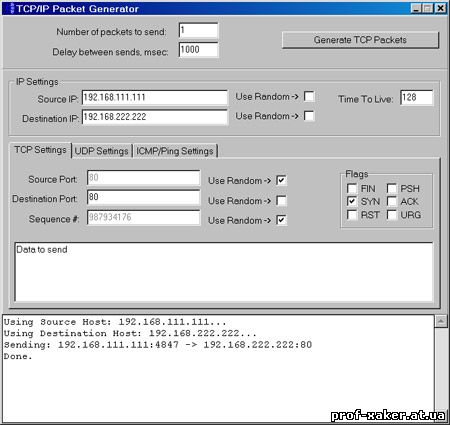Screen dimensions: 450x425
Task: Open the ICMP/Ping Settings tab
Action: (x=175, y=151)
